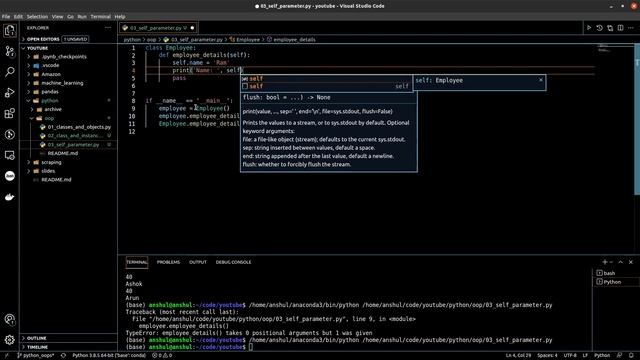The width and height of the screenshot is (640, 360).
Task: Expand the TIMELINE section
Action: click(x=37, y=347)
